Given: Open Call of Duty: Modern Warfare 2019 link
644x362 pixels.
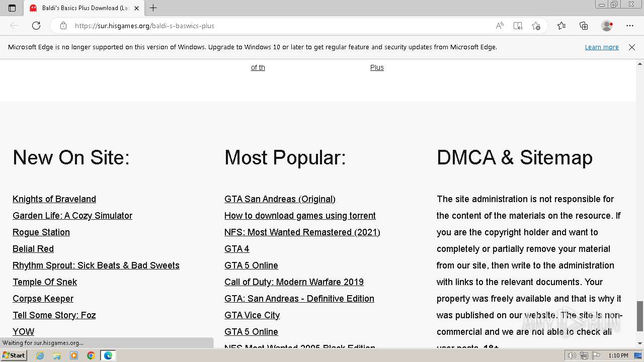Looking at the screenshot, I should point(294,282).
